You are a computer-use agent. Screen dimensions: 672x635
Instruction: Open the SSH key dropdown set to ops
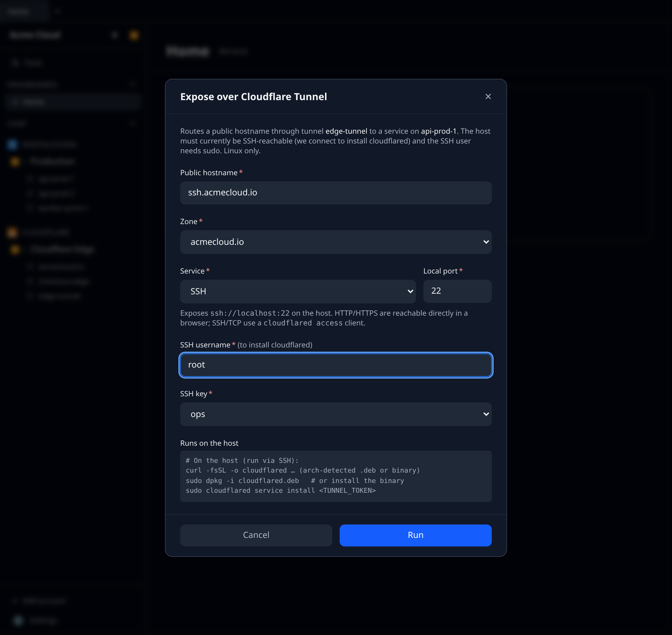tap(336, 414)
